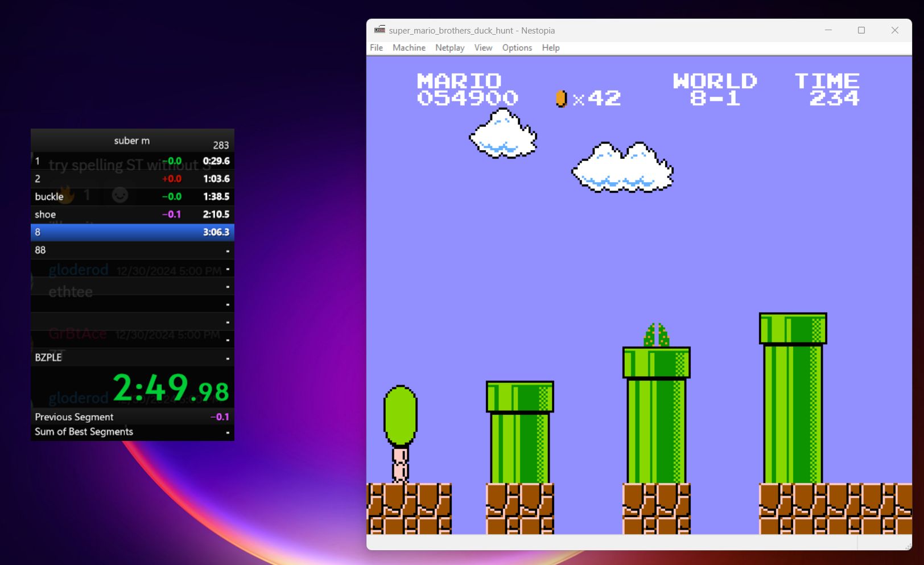924x565 pixels.
Task: Click the green 2:49.98 main timer
Action: 171,387
